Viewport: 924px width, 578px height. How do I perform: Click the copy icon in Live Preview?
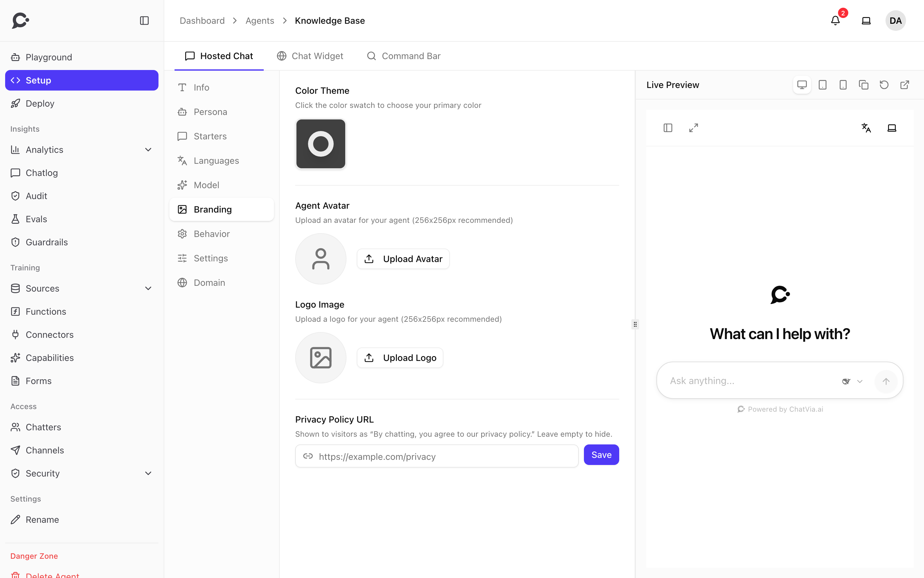point(864,85)
